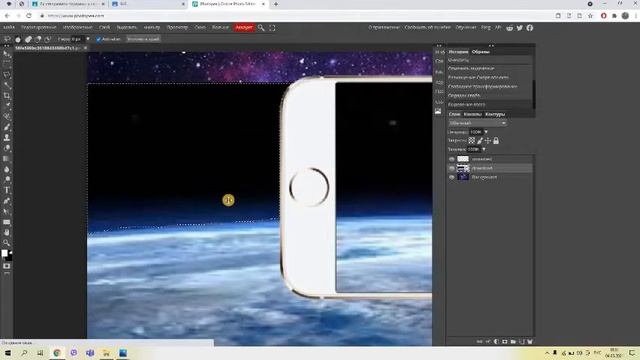Select the Clone Stamp tool
The height and width of the screenshot is (360, 640).
point(7,138)
